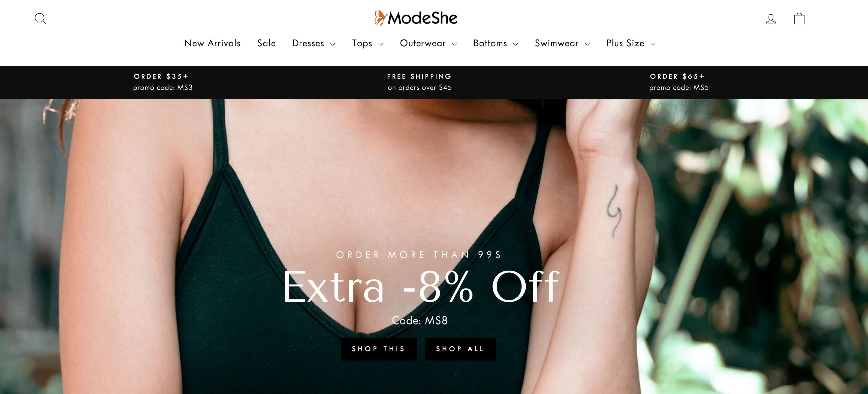The image size is (868, 394).
Task: Click the ORDER $65+ promo MS5 banner
Action: [x=679, y=82]
